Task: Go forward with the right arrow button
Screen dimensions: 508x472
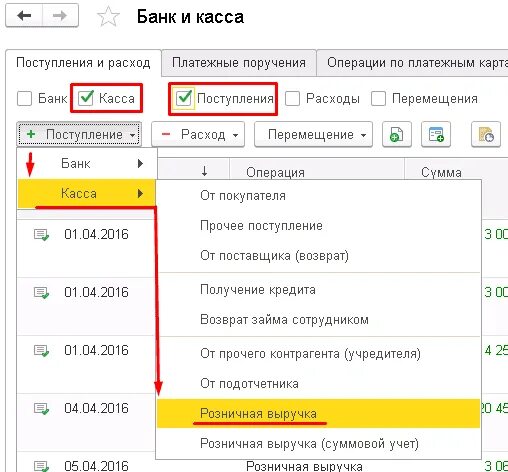Action: point(60,15)
